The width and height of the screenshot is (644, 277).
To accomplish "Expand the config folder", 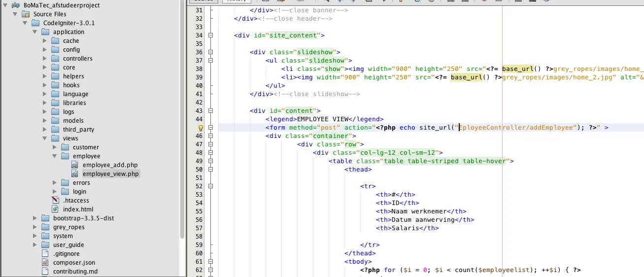I will (45, 50).
